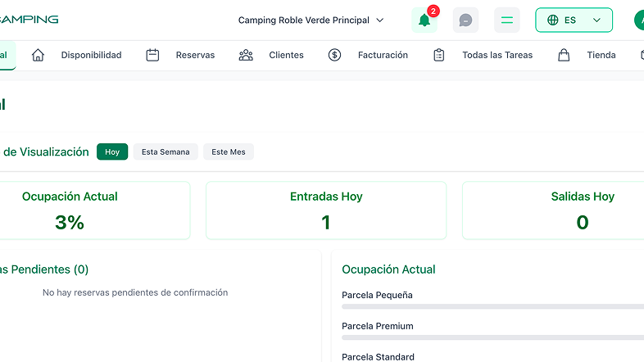Select the Esta Semana view filter

point(166,152)
